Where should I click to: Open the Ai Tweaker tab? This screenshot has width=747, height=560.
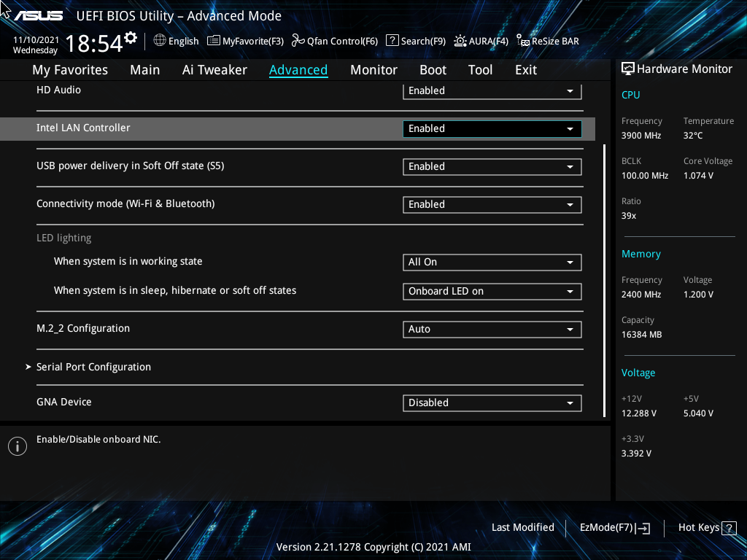point(214,70)
